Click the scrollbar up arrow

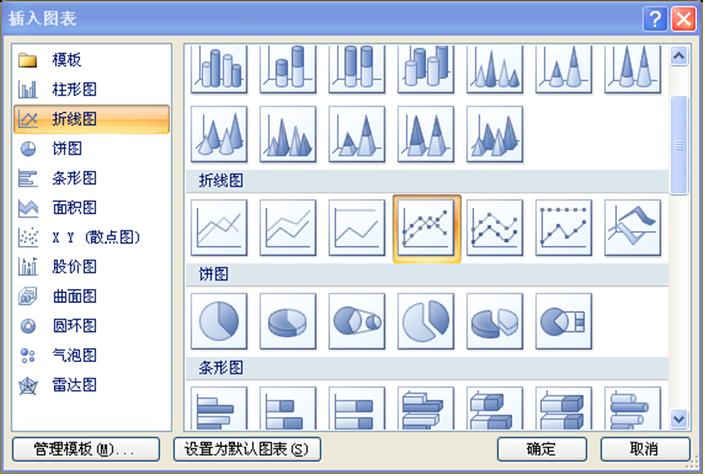(678, 56)
